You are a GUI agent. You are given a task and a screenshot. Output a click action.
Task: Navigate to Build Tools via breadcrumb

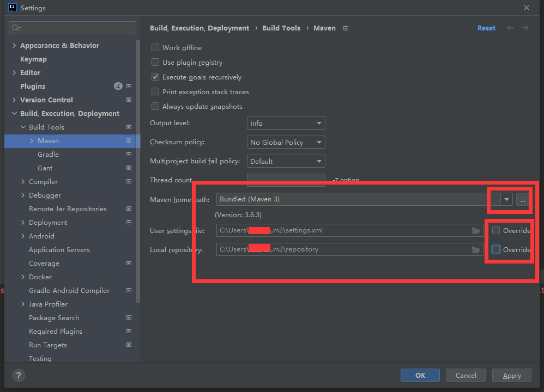[281, 28]
